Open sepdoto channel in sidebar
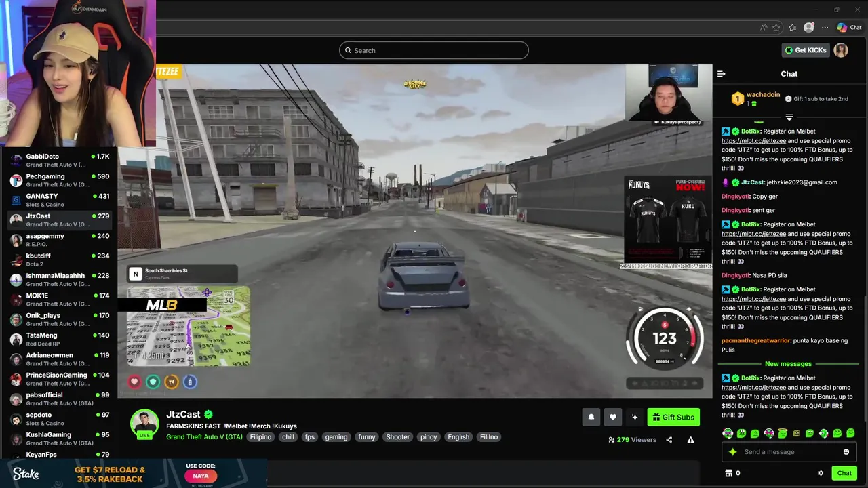 tap(59, 418)
